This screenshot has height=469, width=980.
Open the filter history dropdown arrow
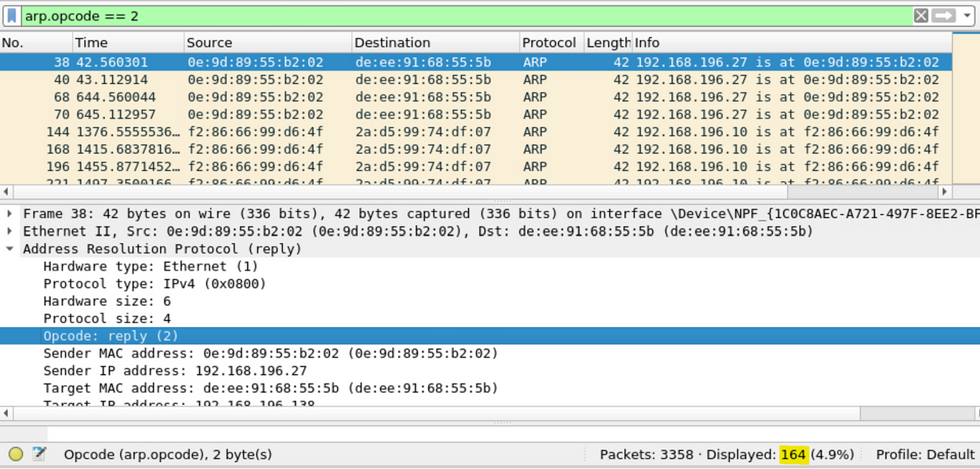point(967,16)
